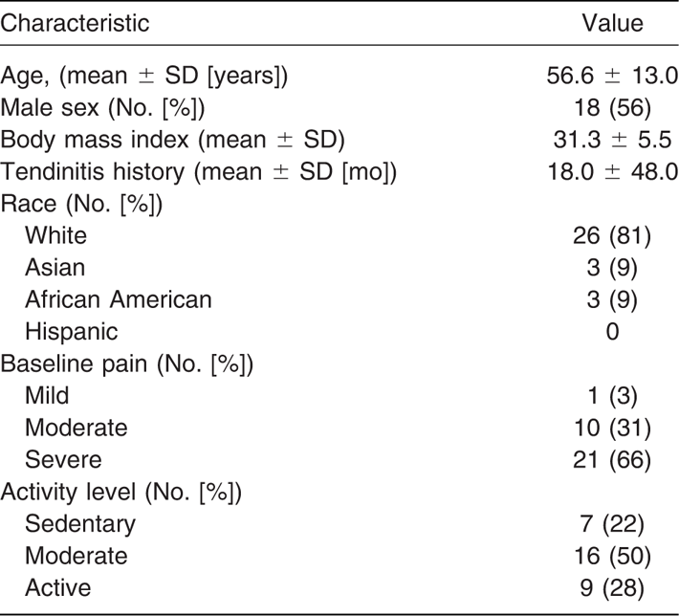
Task: Click the value 18 (56)
Action: [612, 108]
